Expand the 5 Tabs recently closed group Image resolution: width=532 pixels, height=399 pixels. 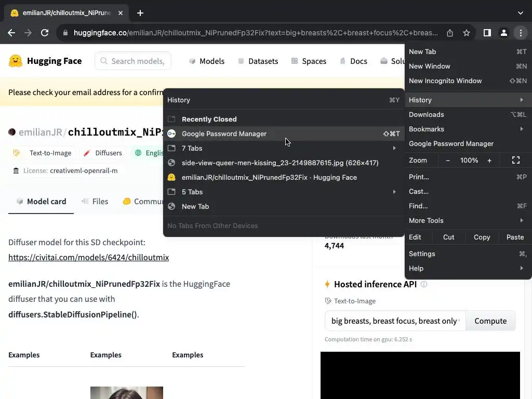coord(284,192)
